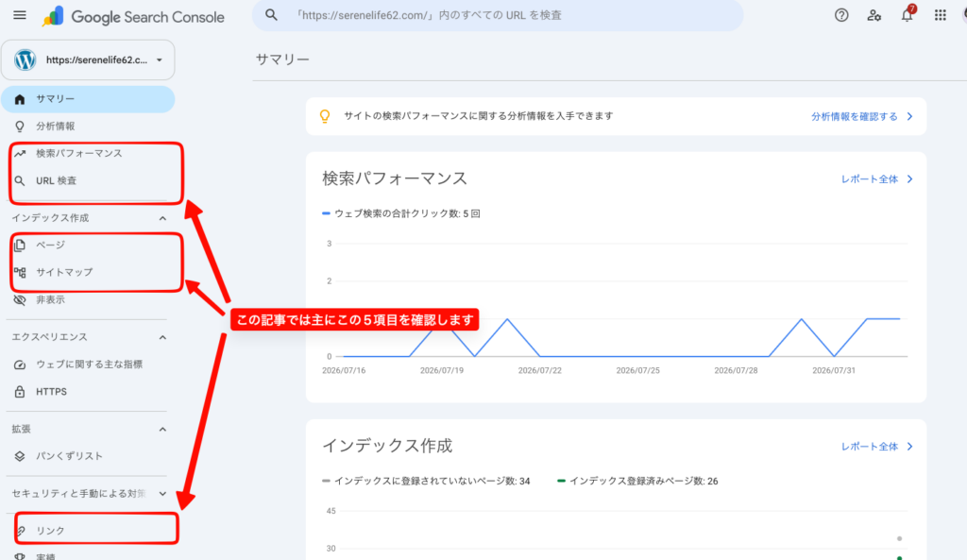
Task: Click the pages icon beside ページ
Action: (x=20, y=245)
